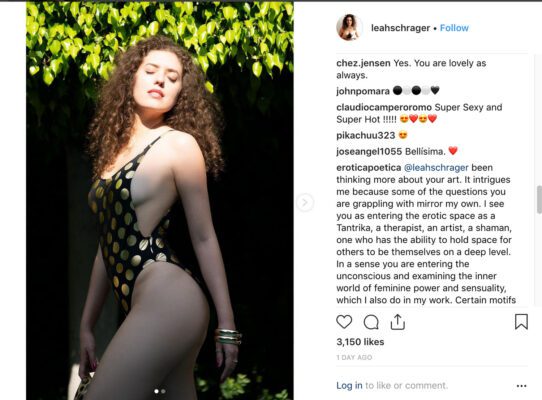This screenshot has width=542, height=400.
Task: Open the comment bubble icon
Action: coord(371,322)
